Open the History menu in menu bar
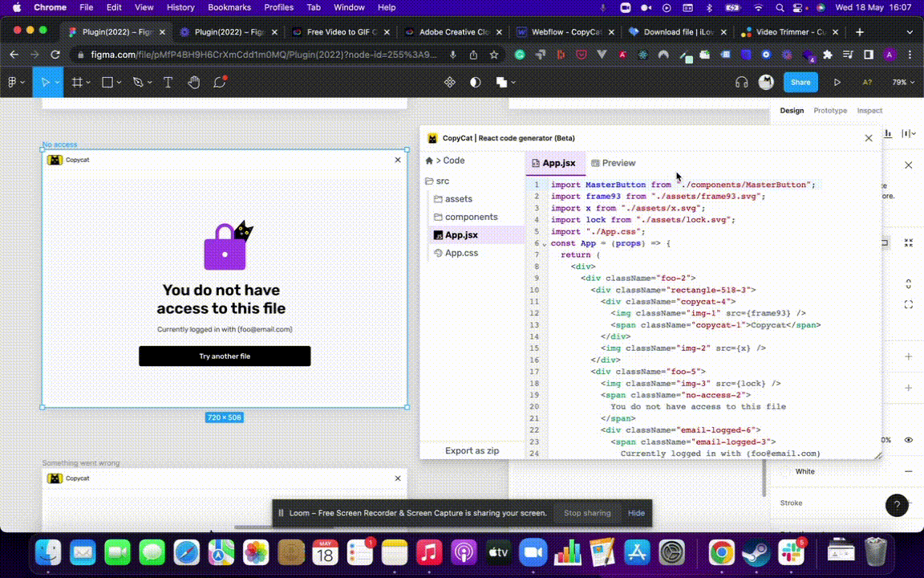This screenshot has width=924, height=578. click(x=180, y=8)
